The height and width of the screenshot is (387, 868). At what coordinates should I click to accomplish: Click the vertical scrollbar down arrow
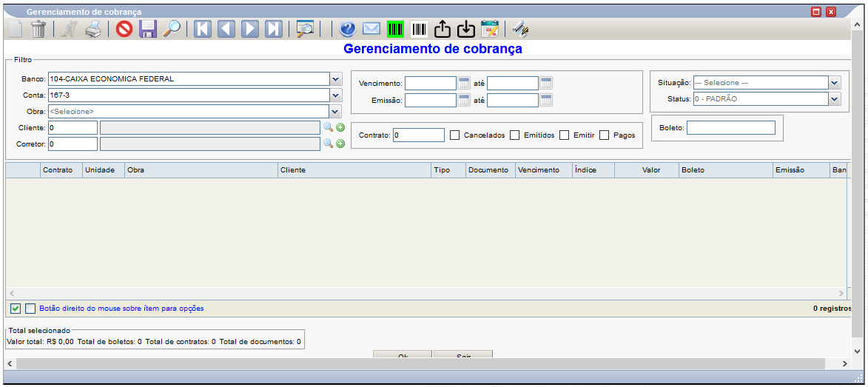click(x=858, y=351)
